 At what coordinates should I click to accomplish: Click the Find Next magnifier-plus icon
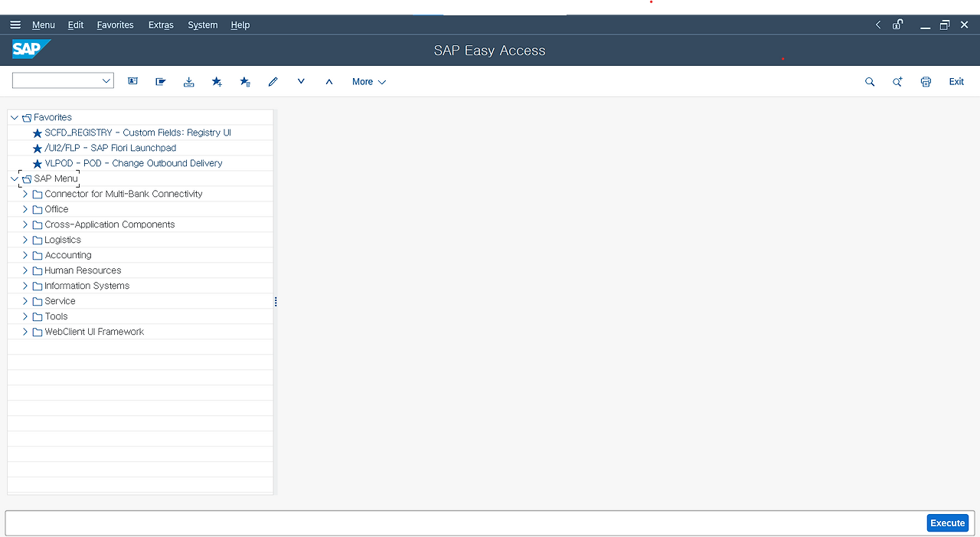coord(897,81)
